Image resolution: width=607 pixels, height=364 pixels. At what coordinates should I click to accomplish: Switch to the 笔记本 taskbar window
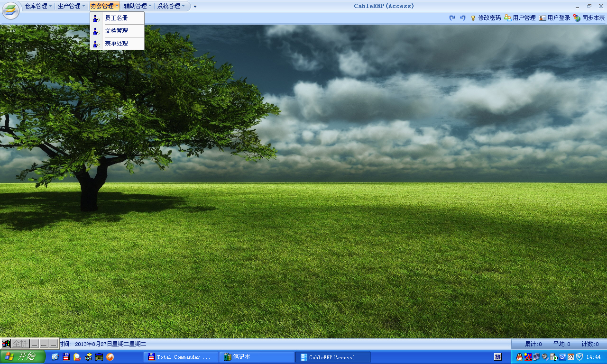pos(257,357)
